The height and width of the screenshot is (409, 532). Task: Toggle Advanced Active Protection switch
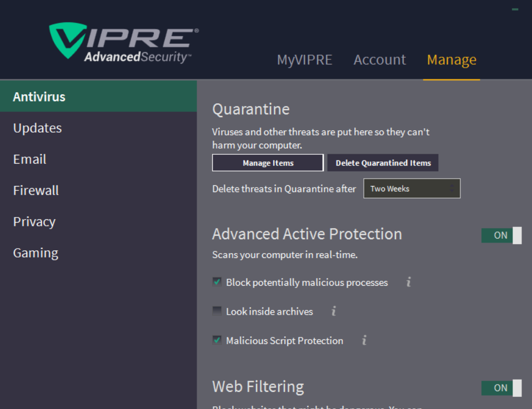501,235
